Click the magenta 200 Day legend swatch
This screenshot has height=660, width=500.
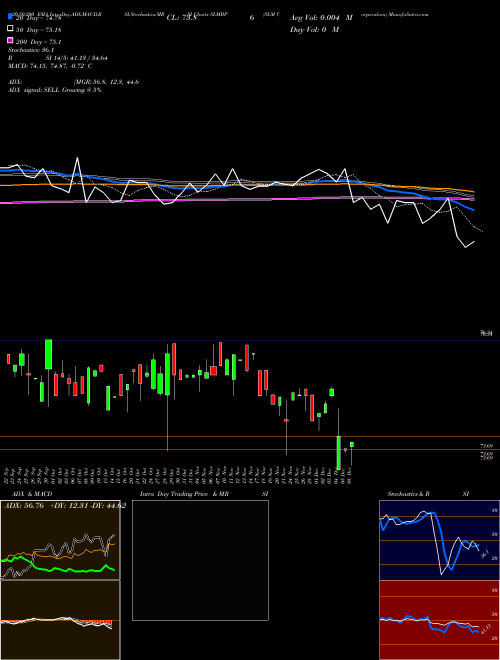click(11, 40)
